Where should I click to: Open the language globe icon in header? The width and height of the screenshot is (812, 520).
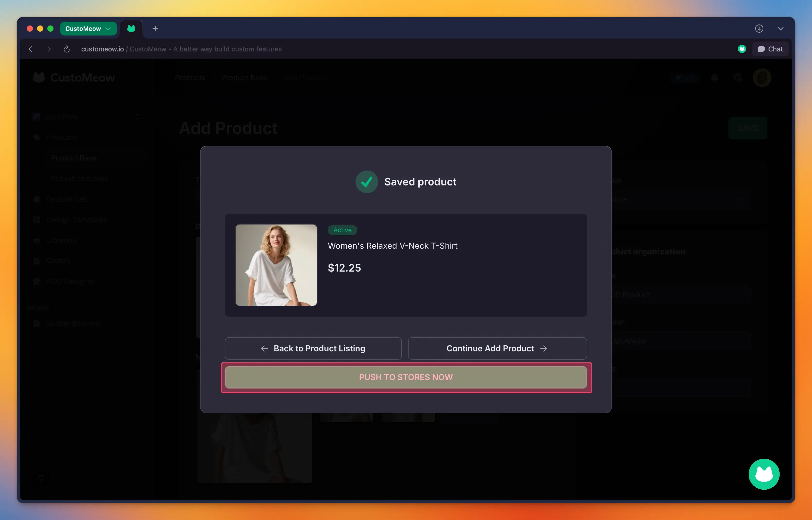click(x=737, y=78)
